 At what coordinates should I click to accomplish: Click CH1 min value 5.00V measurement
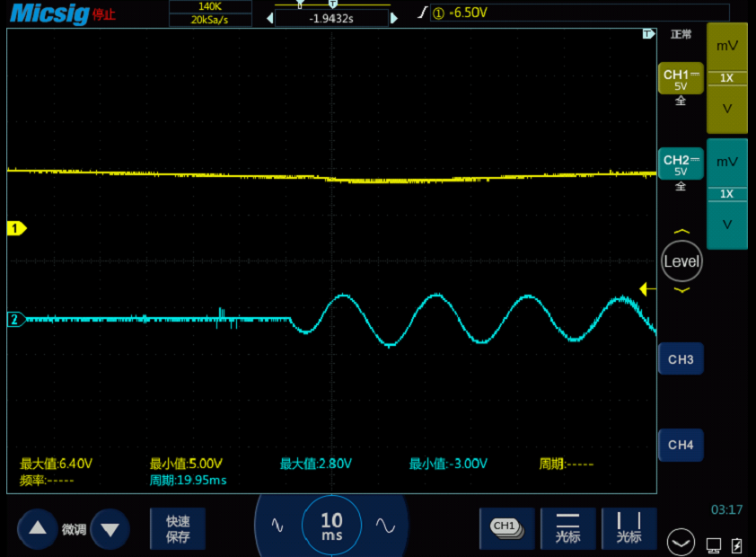(x=186, y=464)
